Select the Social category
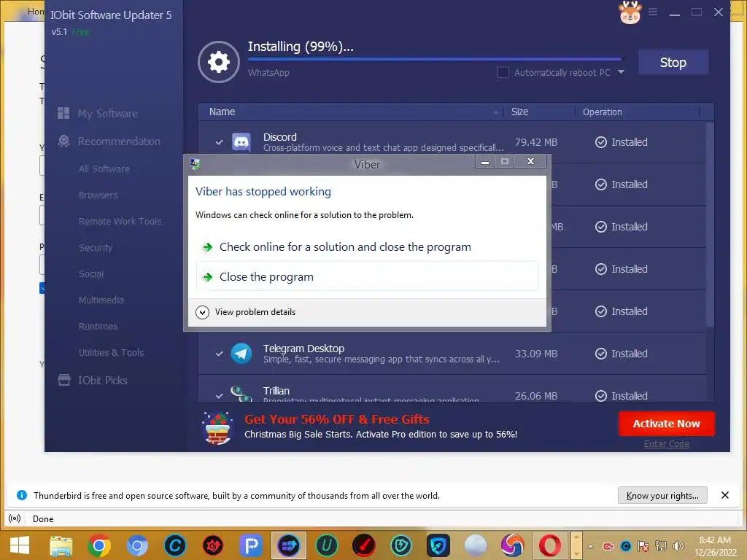The image size is (747, 560). pos(91,273)
